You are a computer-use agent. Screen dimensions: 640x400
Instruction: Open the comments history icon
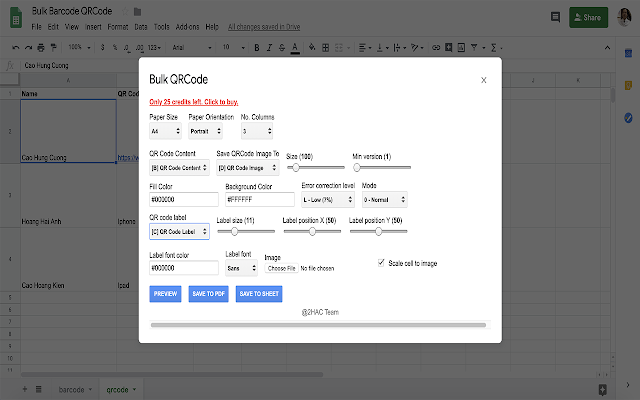[x=555, y=17]
